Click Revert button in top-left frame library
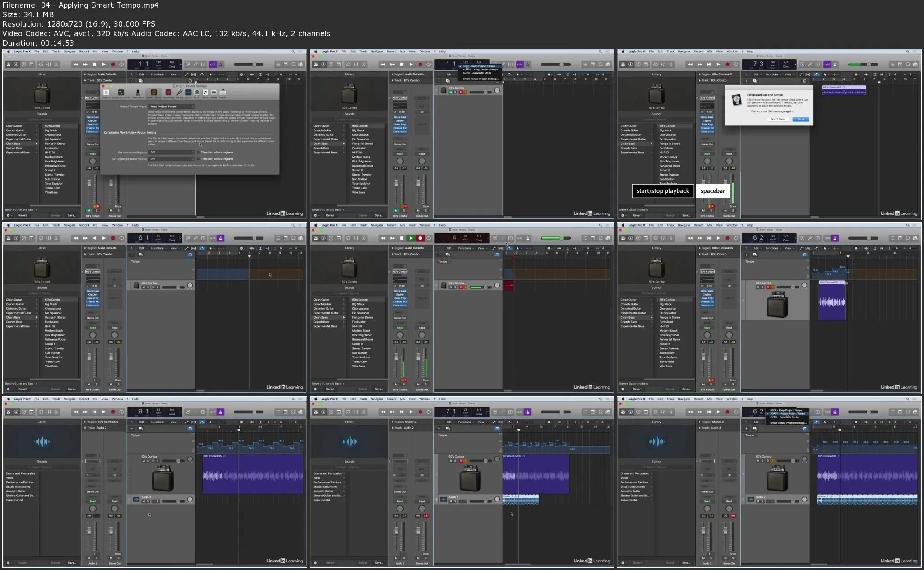The image size is (924, 570). pyautogui.click(x=23, y=215)
